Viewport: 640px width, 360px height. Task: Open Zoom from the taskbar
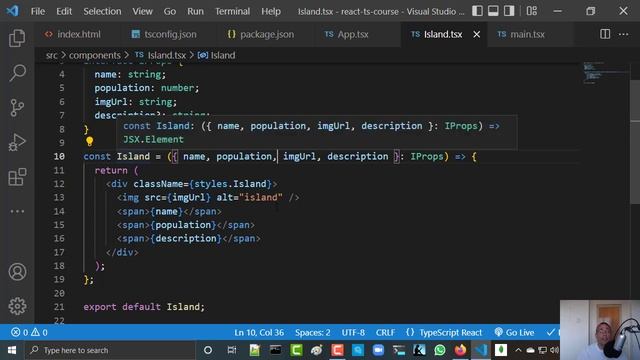click(x=378, y=350)
